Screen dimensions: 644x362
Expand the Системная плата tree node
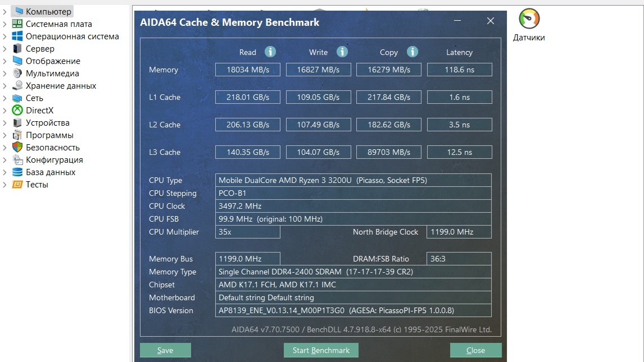[4, 24]
